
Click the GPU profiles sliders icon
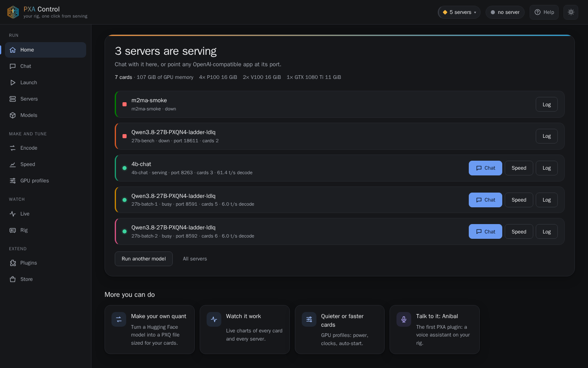pos(13,181)
